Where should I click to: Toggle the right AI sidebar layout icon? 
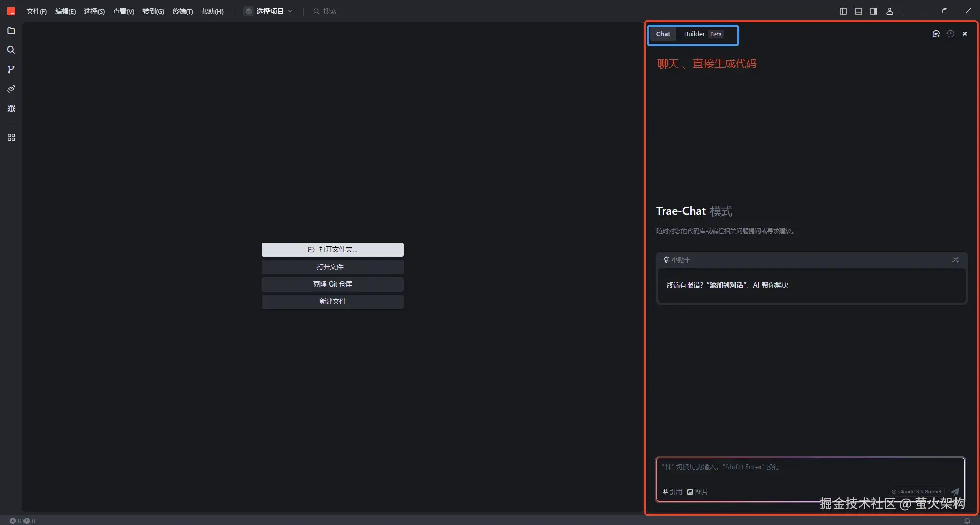(874, 11)
